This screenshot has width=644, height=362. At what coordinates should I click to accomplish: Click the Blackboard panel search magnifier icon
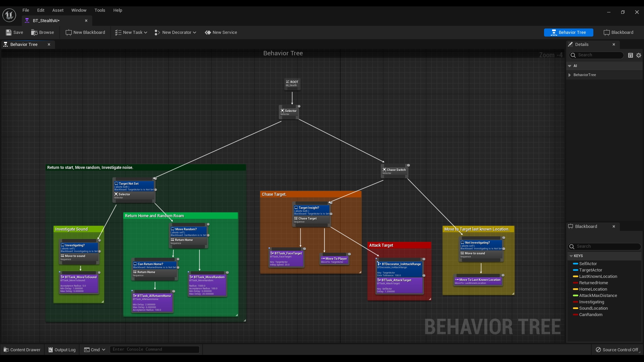click(572, 246)
